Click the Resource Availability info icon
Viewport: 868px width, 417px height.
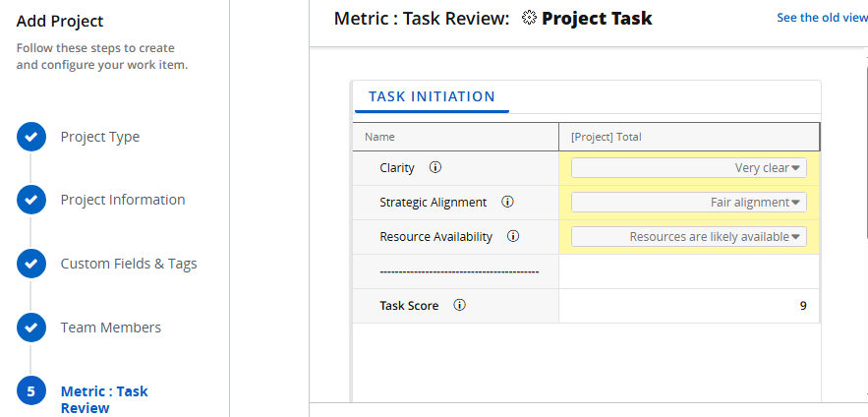513,237
